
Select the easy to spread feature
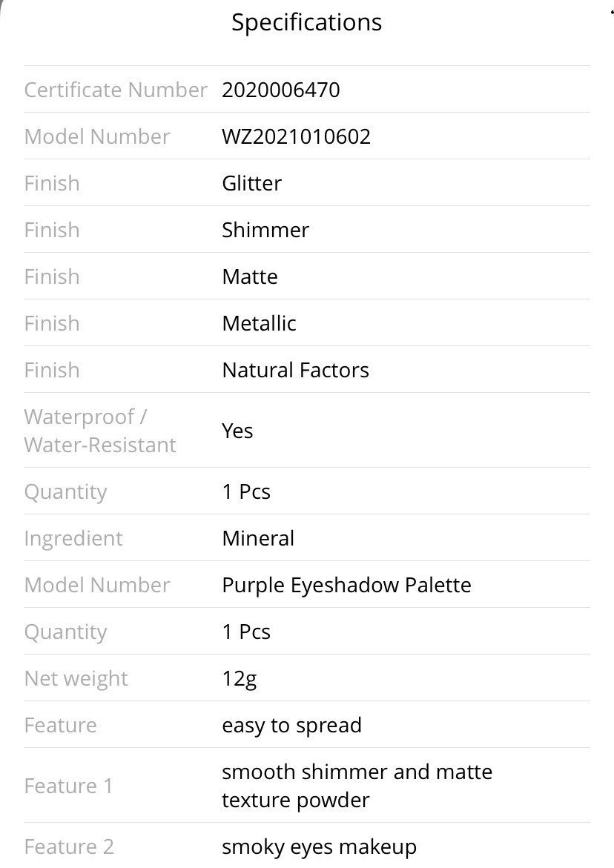(x=291, y=725)
